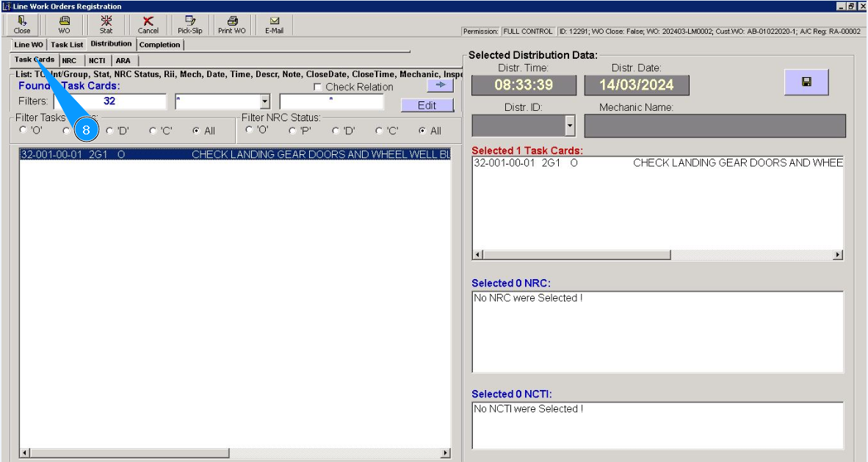The image size is (868, 462).
Task: Click the Print WO icon
Action: click(x=232, y=25)
